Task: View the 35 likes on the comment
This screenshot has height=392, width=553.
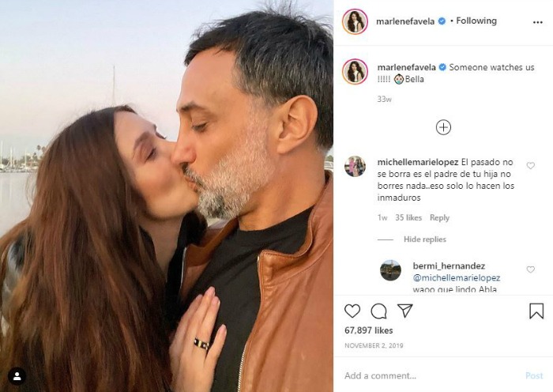Action: point(408,218)
